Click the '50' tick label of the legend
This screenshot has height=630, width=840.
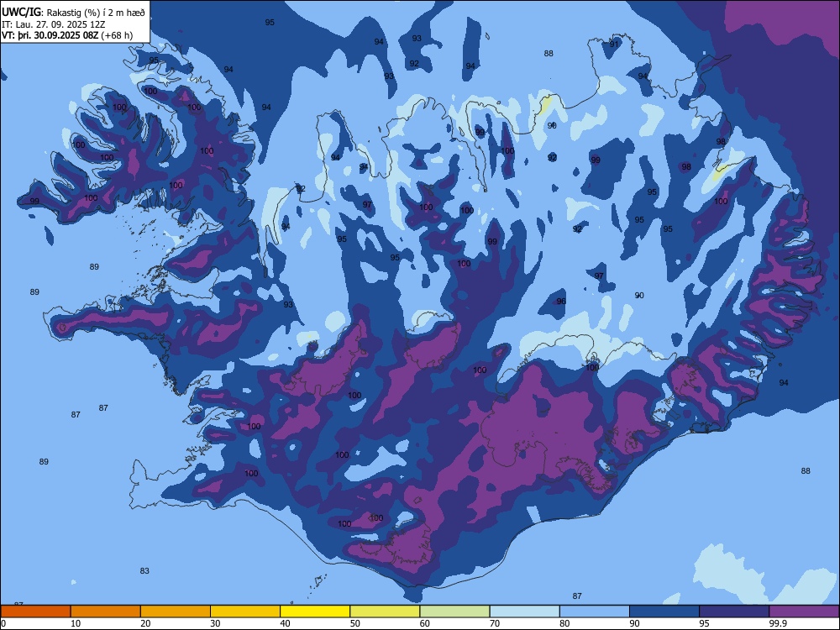coord(355,623)
